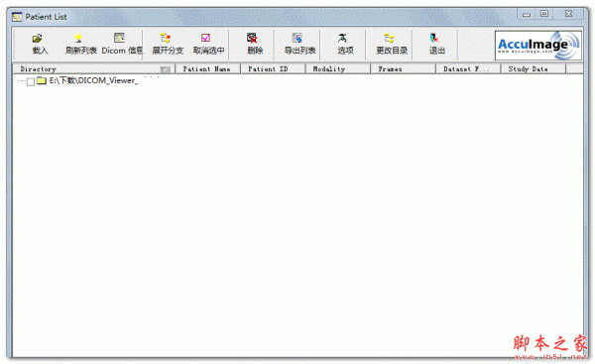Expand the E:\下载\DICOM_Viewer_ tree node
The image size is (595, 364).
[21, 81]
